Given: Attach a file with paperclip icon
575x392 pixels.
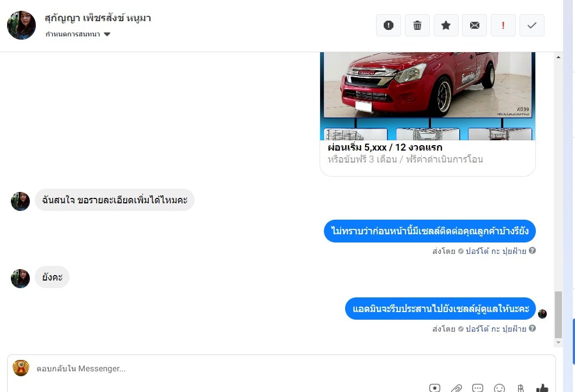Looking at the screenshot, I should click(x=456, y=388).
